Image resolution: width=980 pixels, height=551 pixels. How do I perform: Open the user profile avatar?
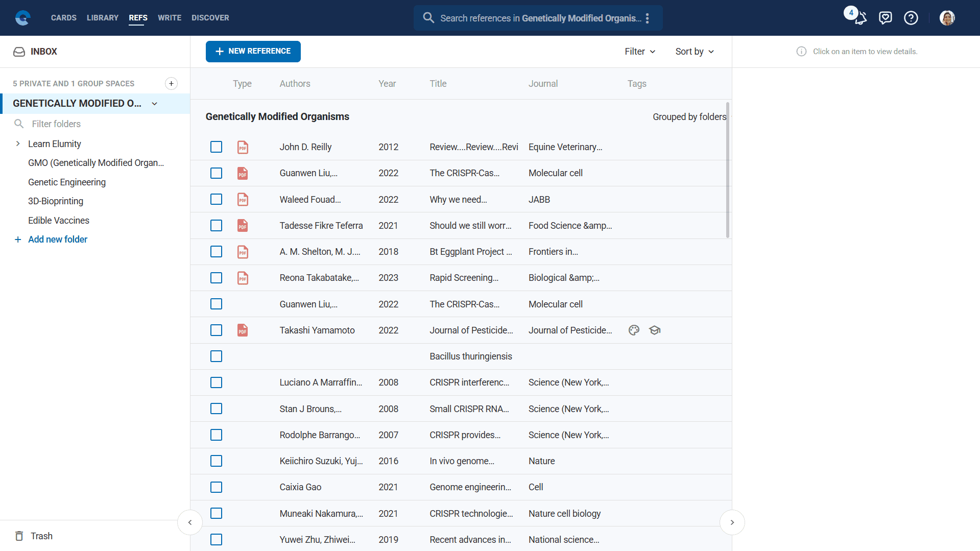pos(947,18)
